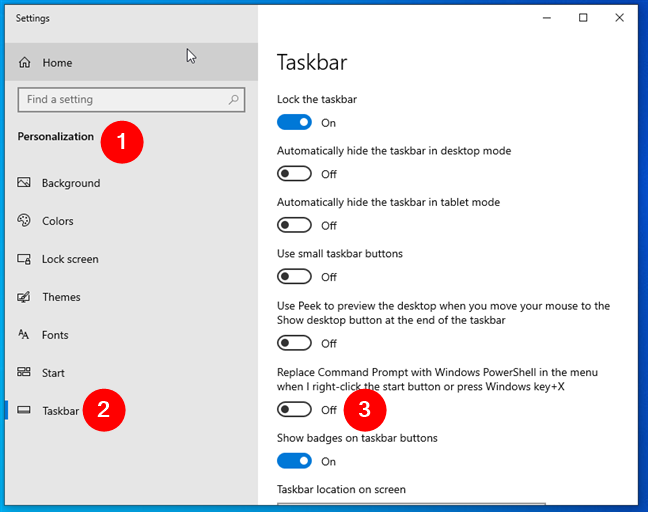
Task: Turn off Lock the taskbar switch
Action: pos(294,122)
